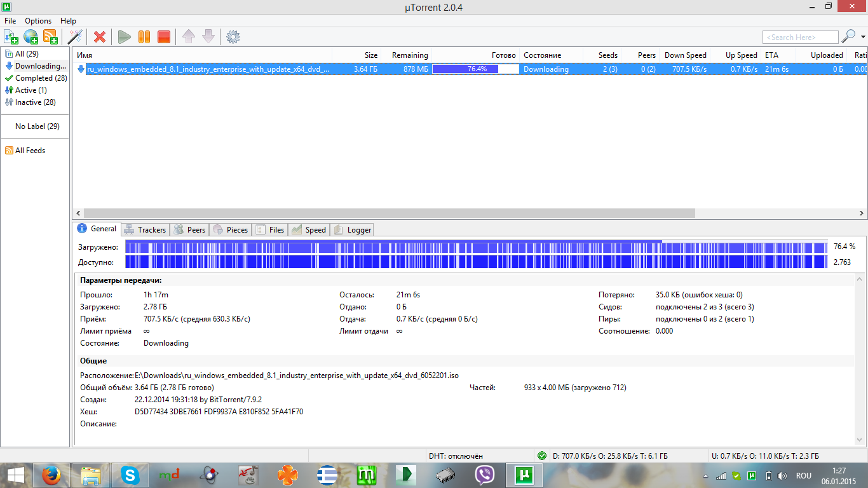Click the green network status icon in status bar
Screen dimensions: 868x488
pyautogui.click(x=541, y=456)
